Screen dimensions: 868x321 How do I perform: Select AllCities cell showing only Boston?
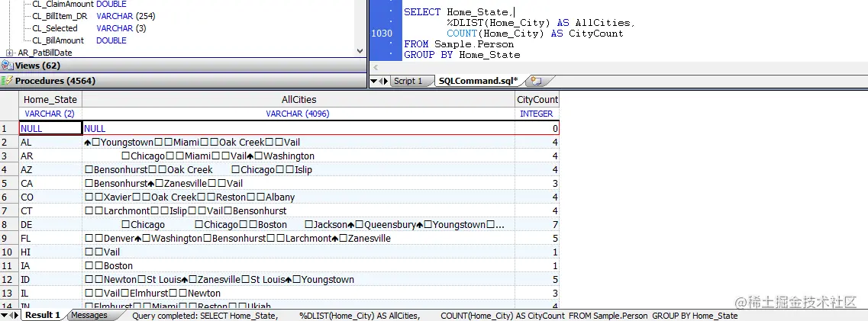(298, 266)
